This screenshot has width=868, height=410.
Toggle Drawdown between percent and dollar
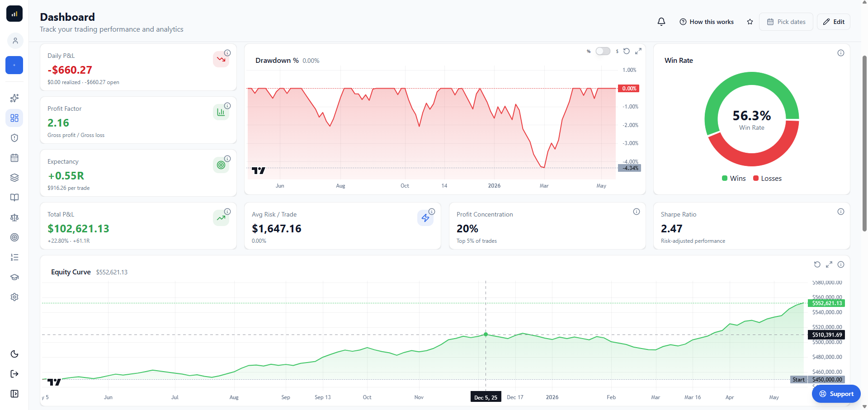pos(603,51)
